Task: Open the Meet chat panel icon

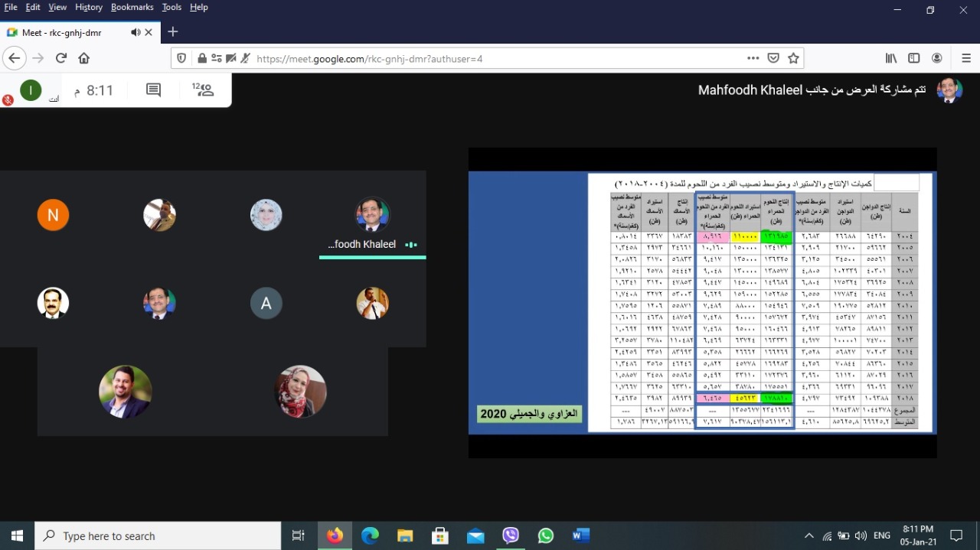Action: 153,90
